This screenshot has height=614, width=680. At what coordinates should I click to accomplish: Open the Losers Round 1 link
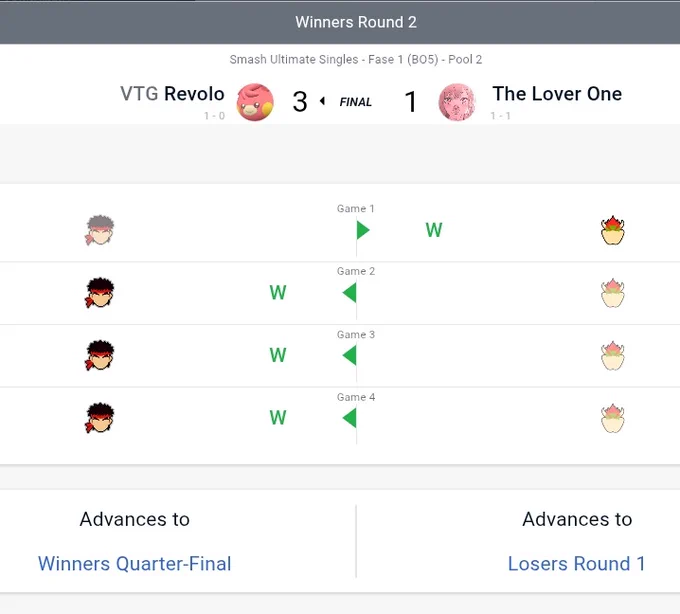point(576,564)
